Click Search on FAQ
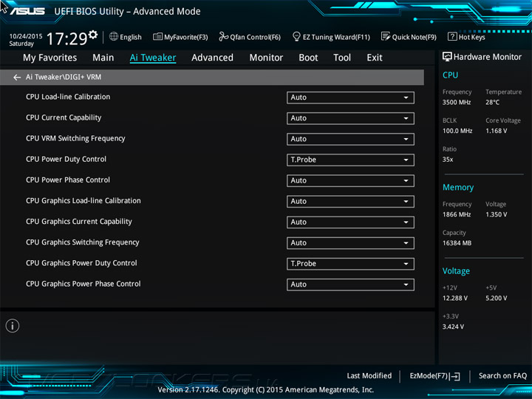Screen dimensions: 532x399 click(502, 375)
